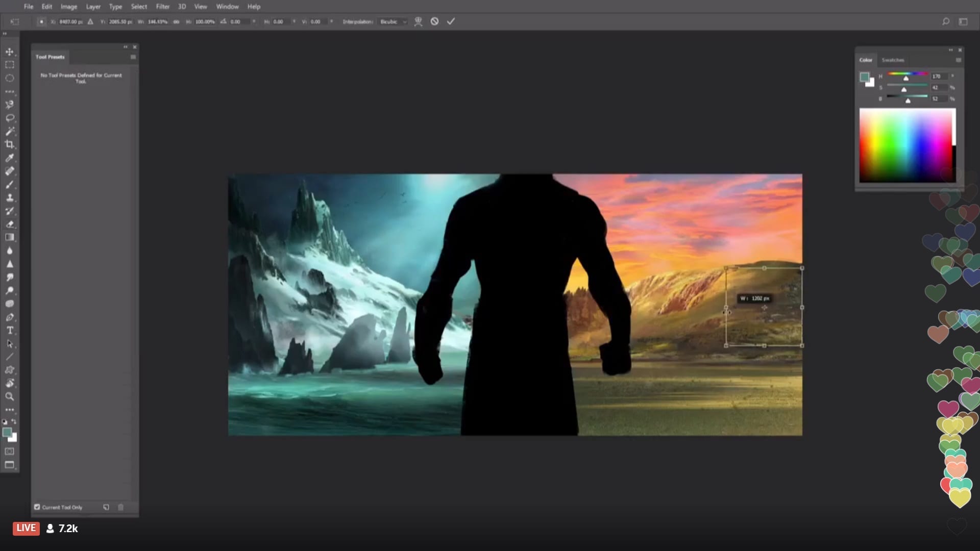Commit the transform with the checkmark
The image size is (980, 551).
[x=451, y=21]
